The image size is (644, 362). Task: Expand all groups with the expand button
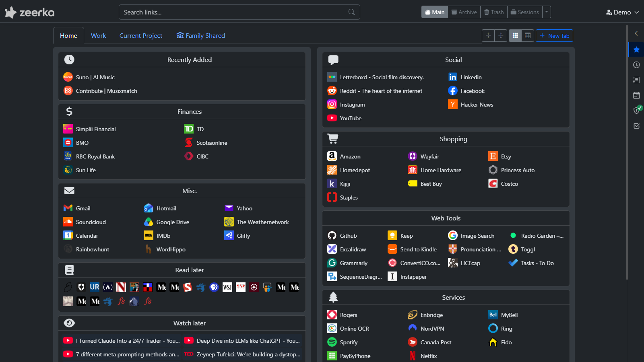501,35
